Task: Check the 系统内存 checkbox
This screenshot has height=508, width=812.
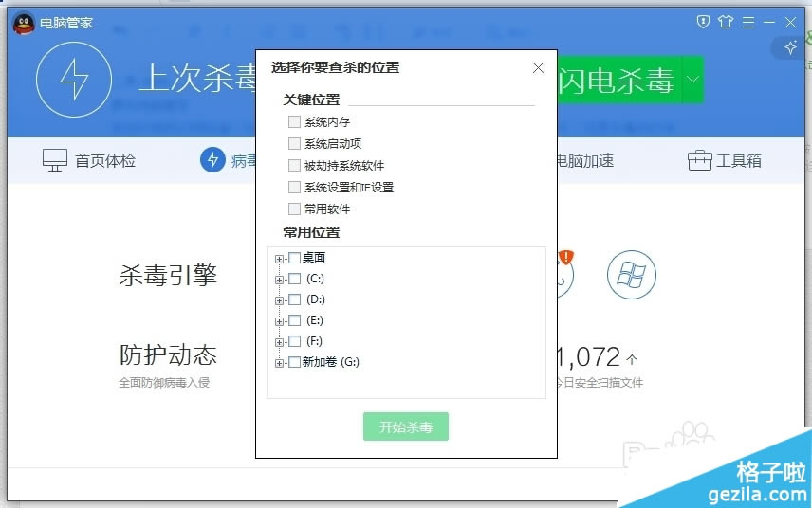Action: click(294, 122)
